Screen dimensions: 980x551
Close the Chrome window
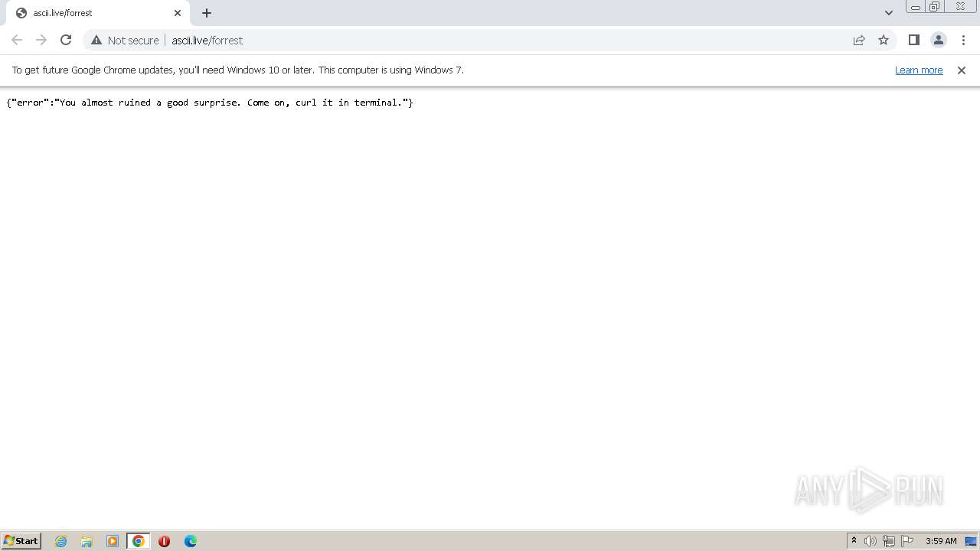(960, 7)
